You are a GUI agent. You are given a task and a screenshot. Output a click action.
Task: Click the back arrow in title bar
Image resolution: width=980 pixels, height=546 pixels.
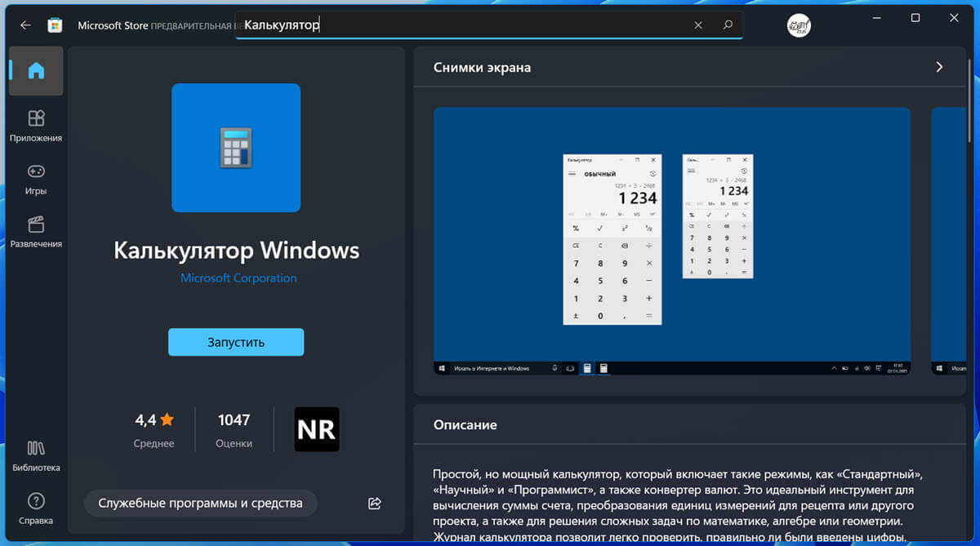25,25
